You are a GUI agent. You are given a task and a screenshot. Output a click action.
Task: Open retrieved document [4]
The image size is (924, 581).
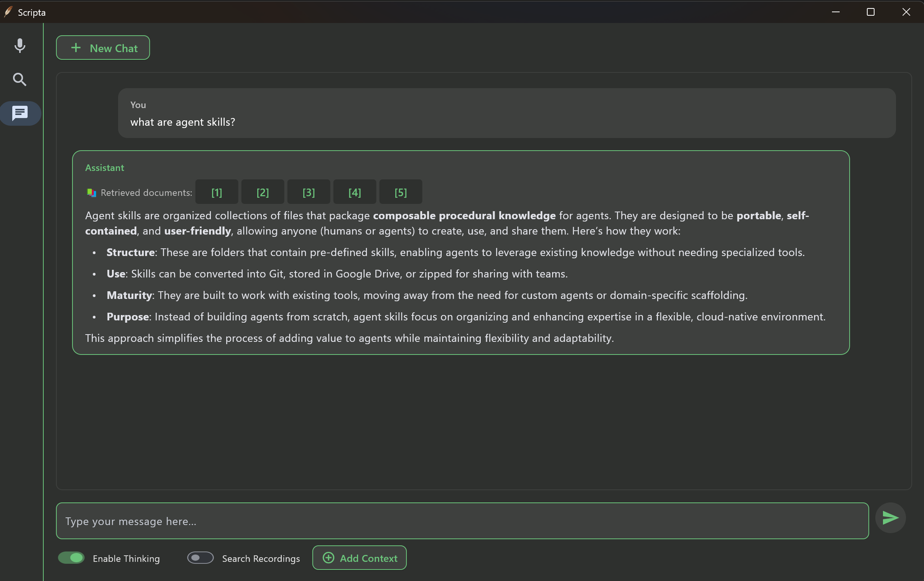355,192
